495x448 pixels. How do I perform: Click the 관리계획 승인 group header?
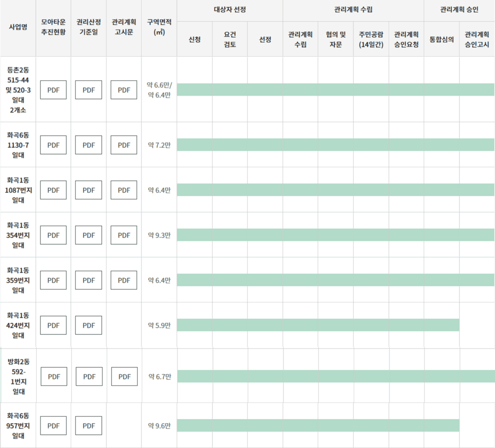pos(459,10)
